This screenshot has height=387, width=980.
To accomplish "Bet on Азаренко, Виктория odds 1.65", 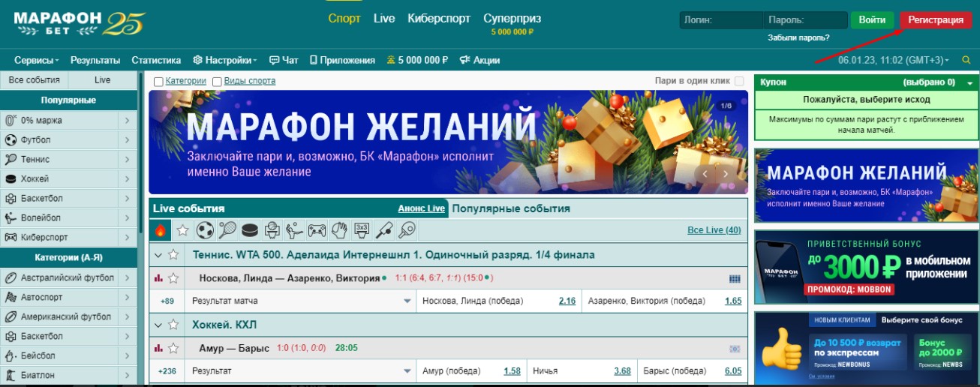I will point(733,301).
